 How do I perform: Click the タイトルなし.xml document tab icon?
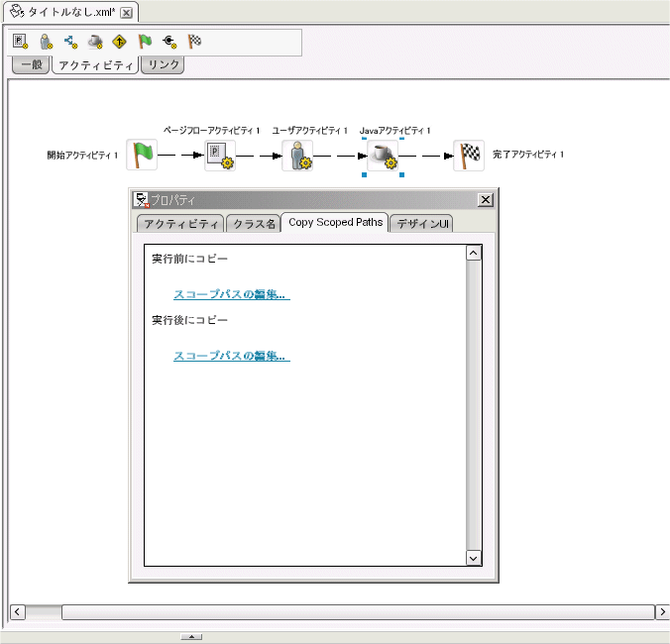pos(17,12)
